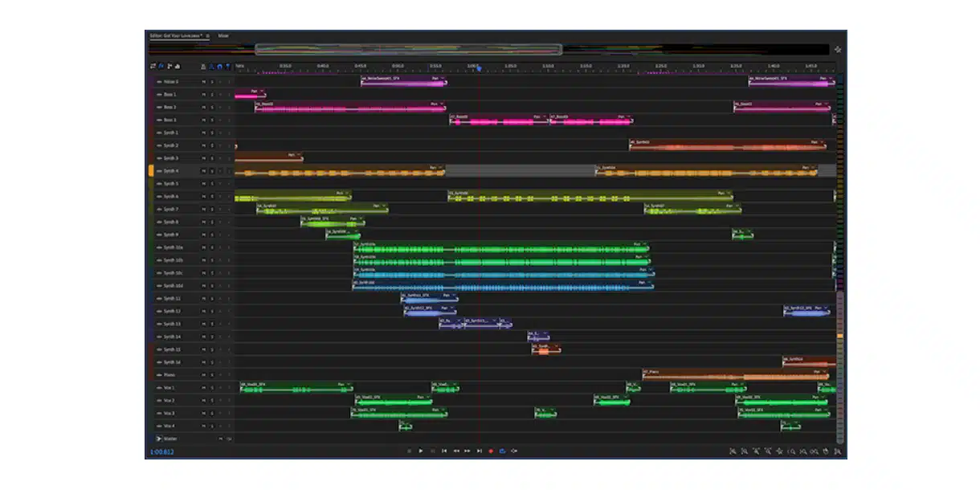Mute the Vox 1 track
The height and width of the screenshot is (490, 980).
203,388
